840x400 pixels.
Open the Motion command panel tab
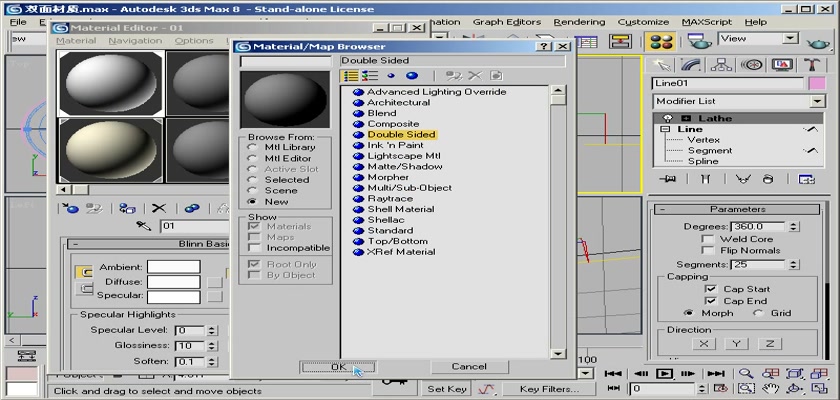[751, 65]
